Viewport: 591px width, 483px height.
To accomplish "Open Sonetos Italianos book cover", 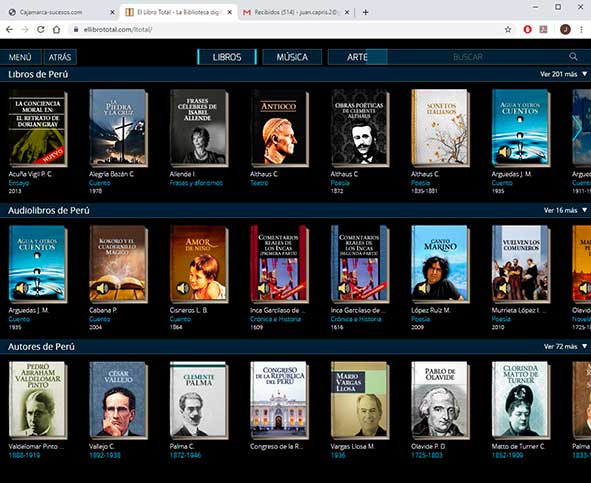I will (441, 128).
